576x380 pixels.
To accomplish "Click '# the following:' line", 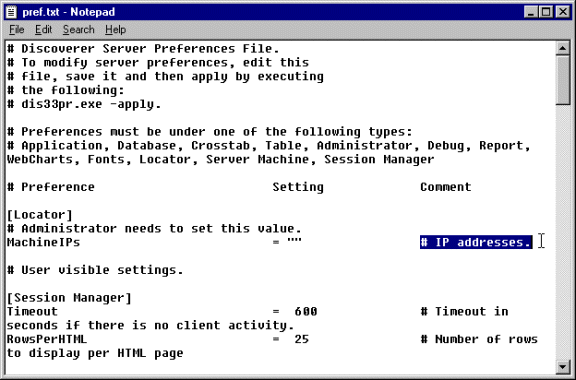I will pyautogui.click(x=66, y=90).
